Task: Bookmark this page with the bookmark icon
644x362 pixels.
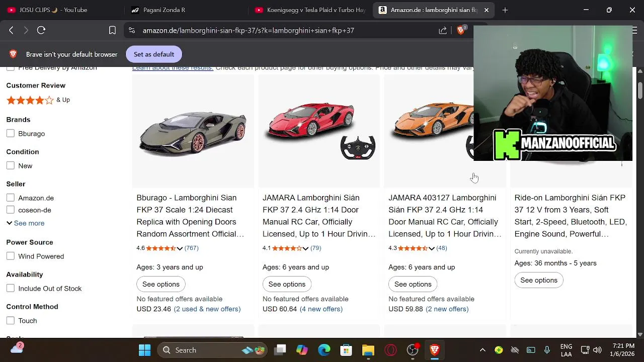Action: pos(112,30)
